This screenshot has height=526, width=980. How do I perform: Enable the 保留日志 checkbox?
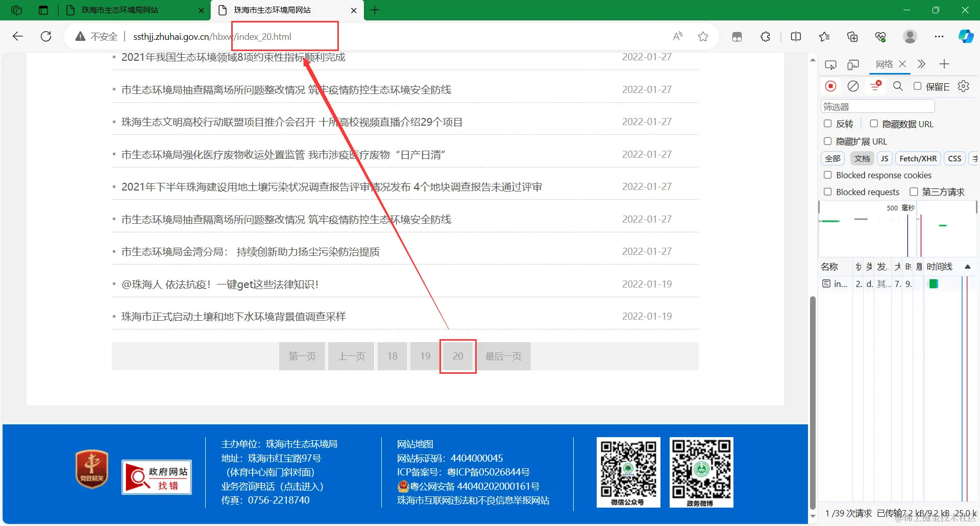click(917, 86)
